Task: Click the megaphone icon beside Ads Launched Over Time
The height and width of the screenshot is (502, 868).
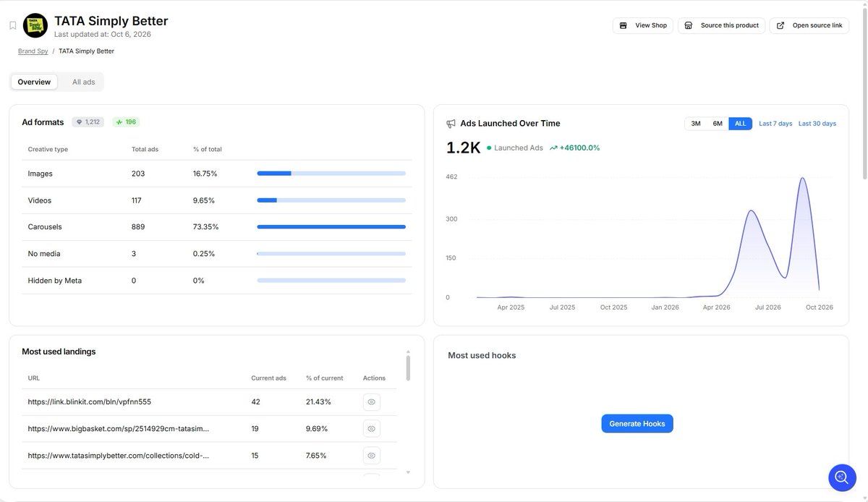Action: pos(451,124)
